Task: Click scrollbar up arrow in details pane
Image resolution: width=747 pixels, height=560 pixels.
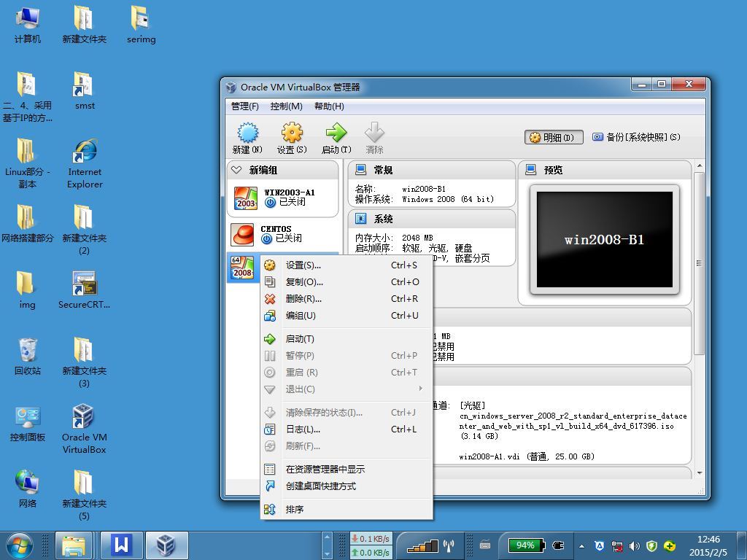Action: coord(700,166)
